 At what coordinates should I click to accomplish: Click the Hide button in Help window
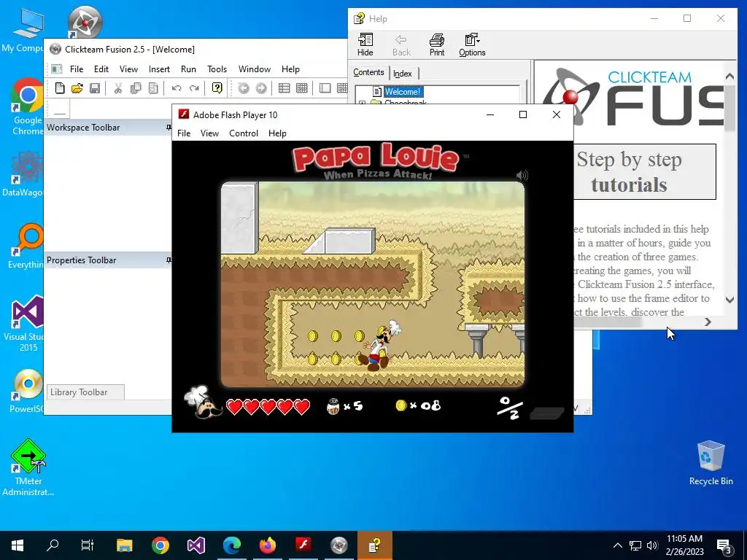pos(365,45)
